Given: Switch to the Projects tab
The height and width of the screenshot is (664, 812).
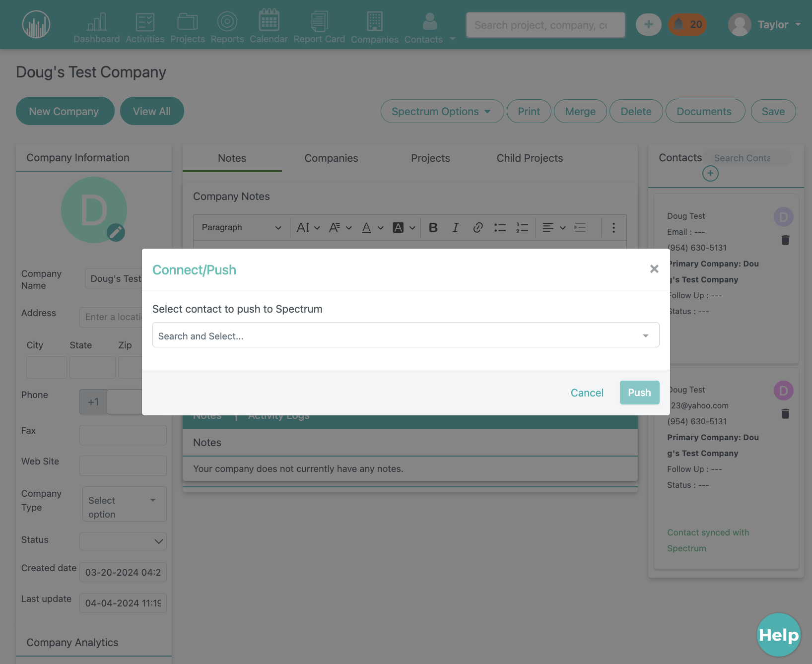Looking at the screenshot, I should (430, 158).
